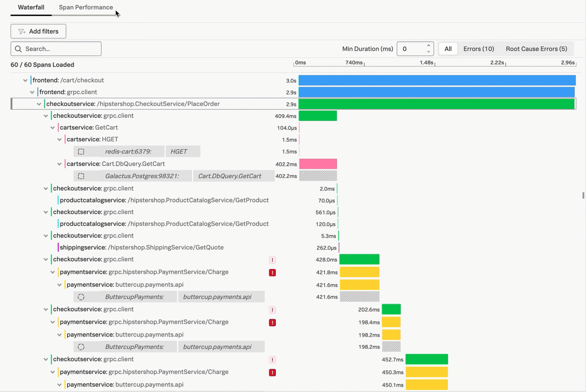Select the shippingservice GetQuote span row
Viewport: 586px width, 392px height.
141,247
